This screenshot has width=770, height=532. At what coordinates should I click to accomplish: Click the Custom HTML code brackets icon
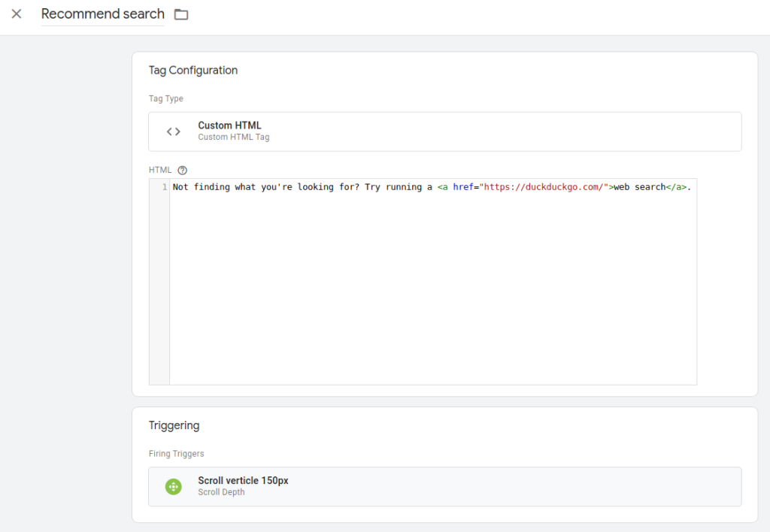[174, 131]
